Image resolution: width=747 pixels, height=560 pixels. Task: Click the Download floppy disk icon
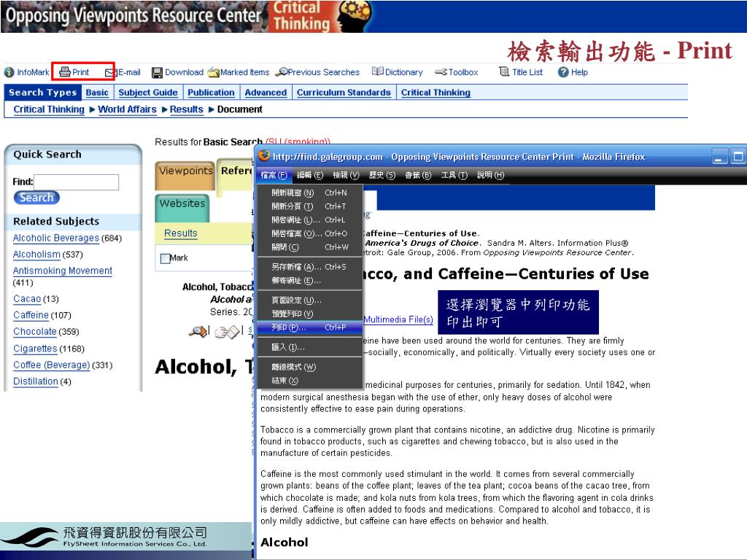pyautogui.click(x=157, y=72)
